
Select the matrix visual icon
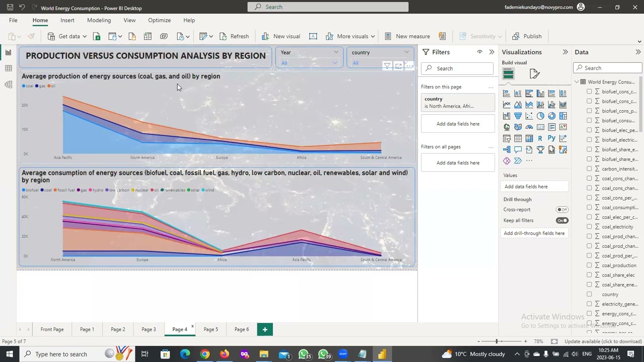pyautogui.click(x=529, y=138)
